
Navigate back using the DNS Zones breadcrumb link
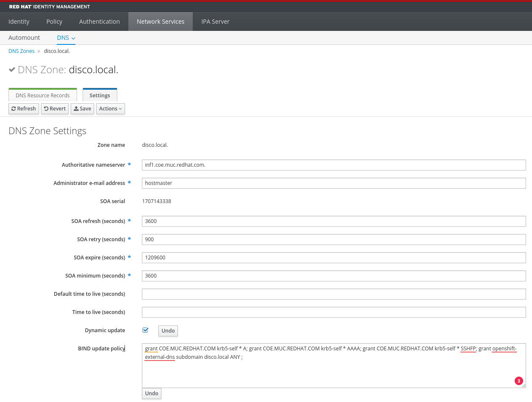point(21,51)
